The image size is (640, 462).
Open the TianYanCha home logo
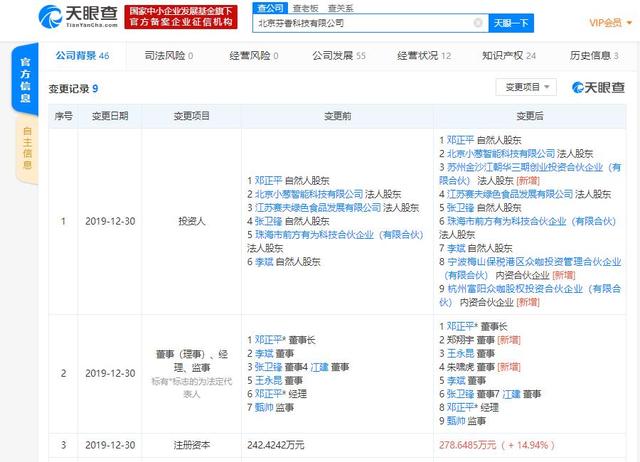click(78, 17)
